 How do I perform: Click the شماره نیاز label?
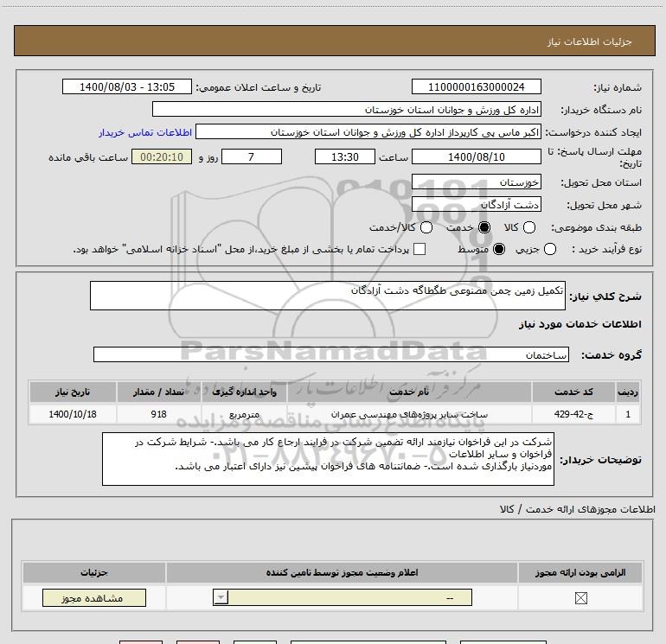coord(618,87)
